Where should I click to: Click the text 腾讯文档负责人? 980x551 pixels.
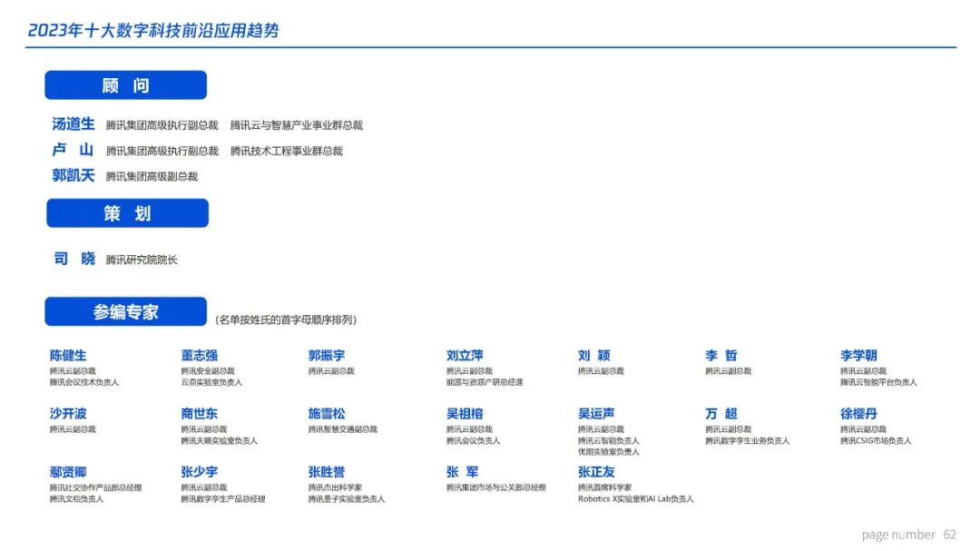click(x=76, y=499)
